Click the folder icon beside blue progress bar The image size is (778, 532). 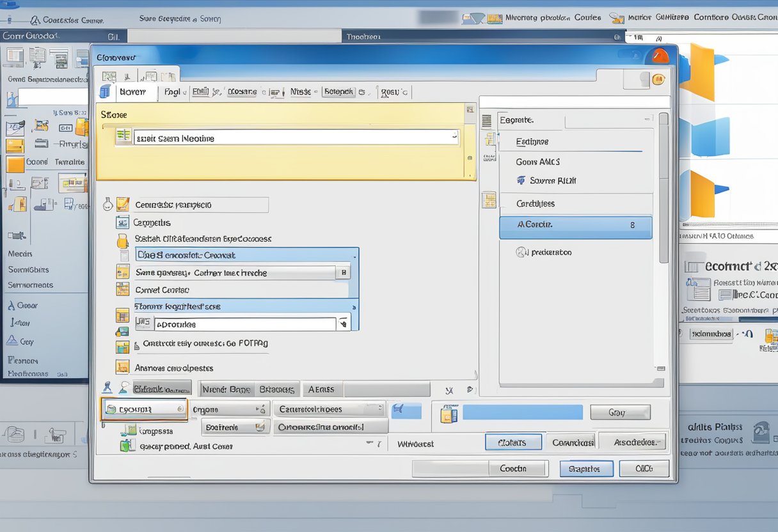[449, 414]
